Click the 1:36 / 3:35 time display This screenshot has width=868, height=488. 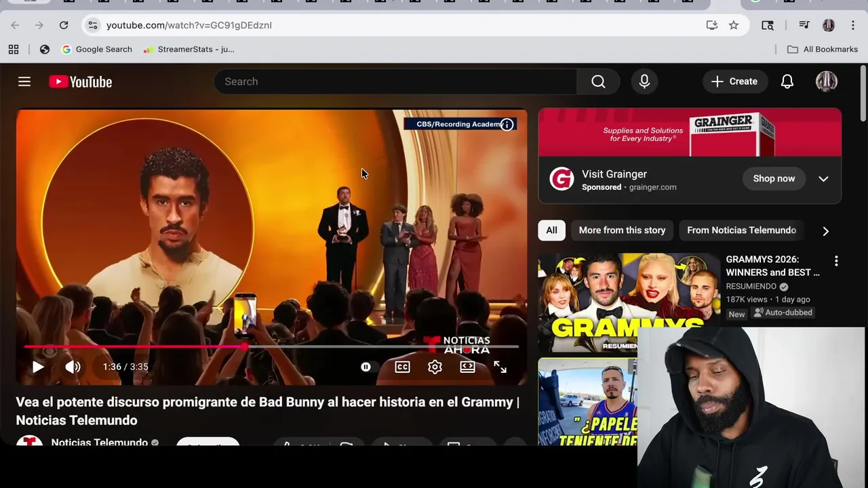[x=125, y=367]
